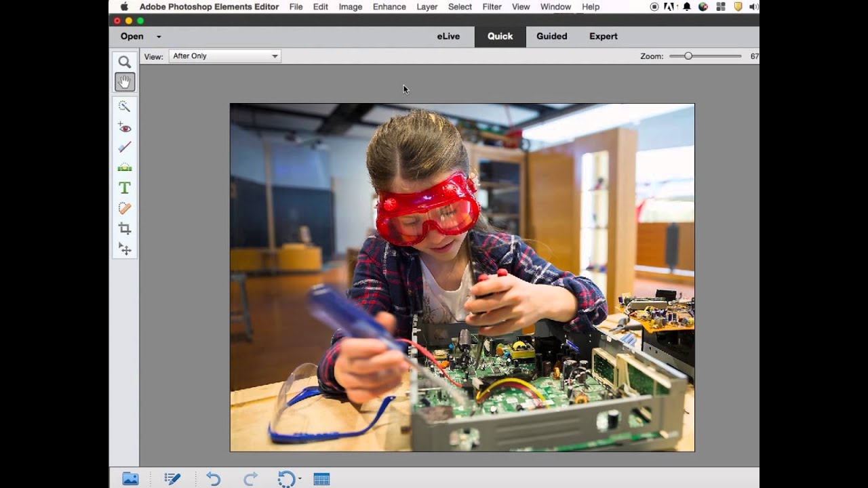The width and height of the screenshot is (868, 488).
Task: Open the Image menu
Action: (351, 7)
